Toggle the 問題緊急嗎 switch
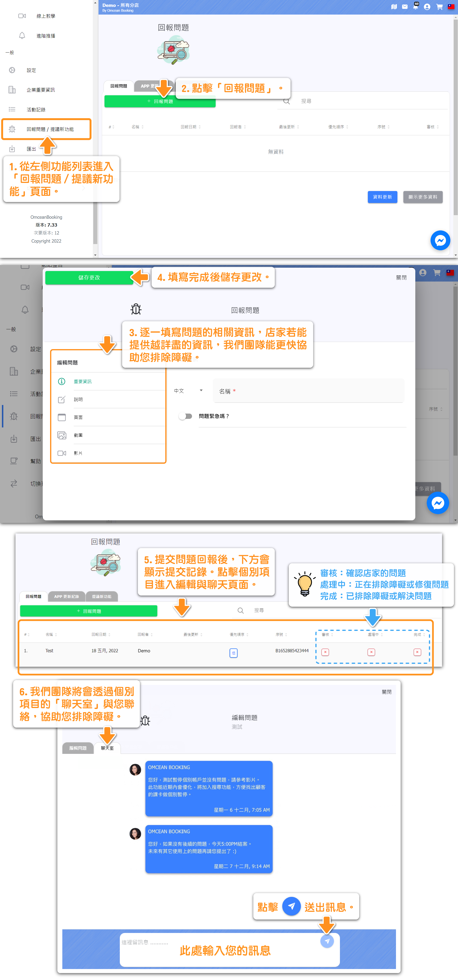This screenshot has width=458, height=980. coord(186,416)
